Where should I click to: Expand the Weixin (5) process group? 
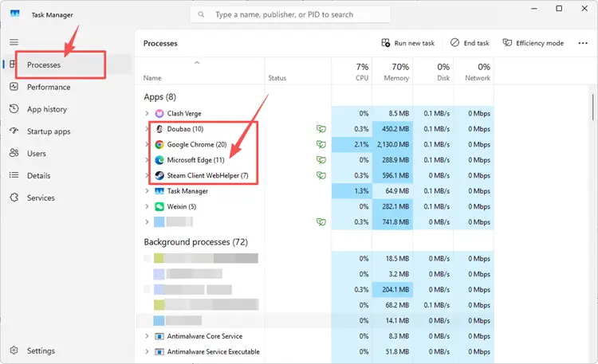click(x=147, y=206)
